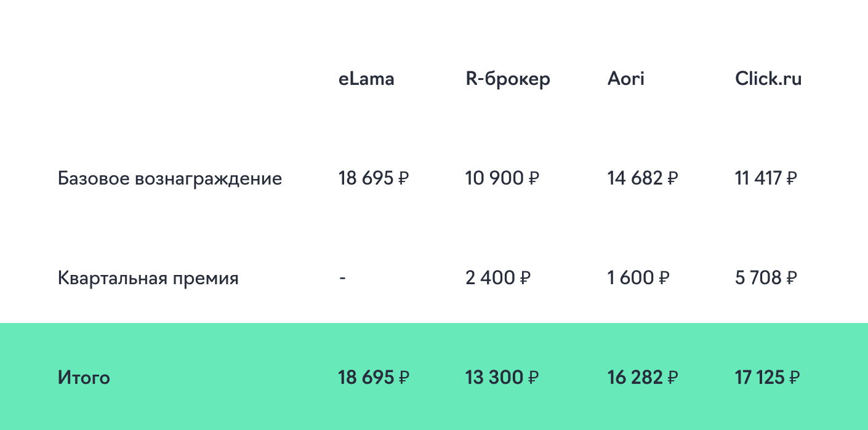This screenshot has width=868, height=430.
Task: Click eLama base reward 18 695 ₽
Action: pyautogui.click(x=373, y=179)
